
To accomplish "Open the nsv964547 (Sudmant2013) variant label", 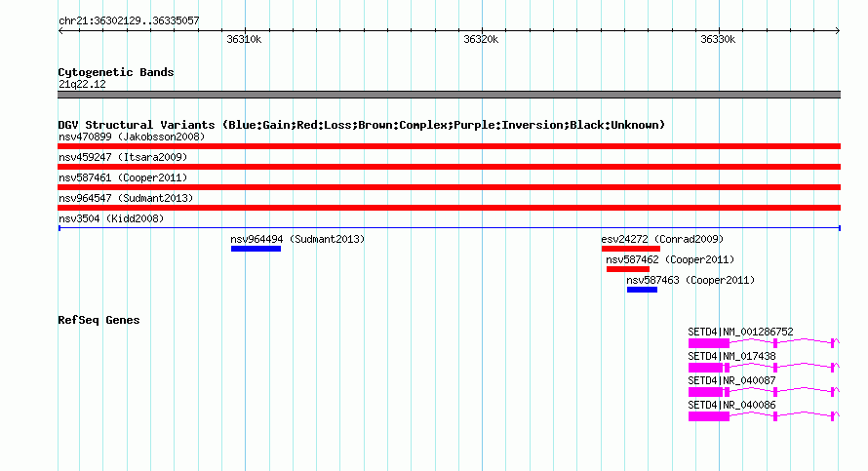I will pyautogui.click(x=126, y=198).
